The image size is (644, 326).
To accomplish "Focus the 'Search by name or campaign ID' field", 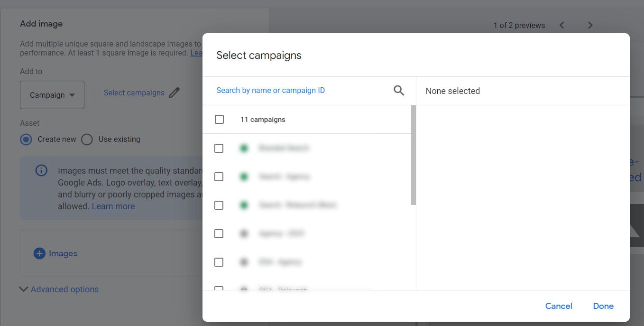I will [x=299, y=91].
